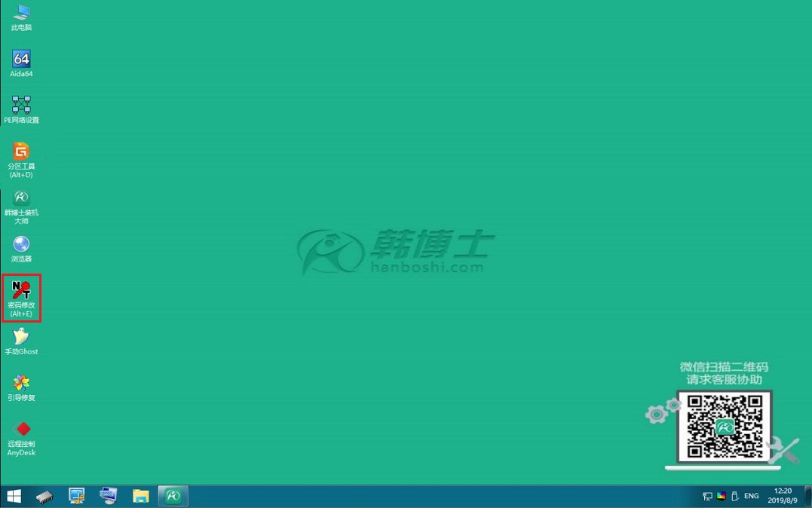Open File Explorer from the taskbar
812x508 pixels.
click(140, 496)
